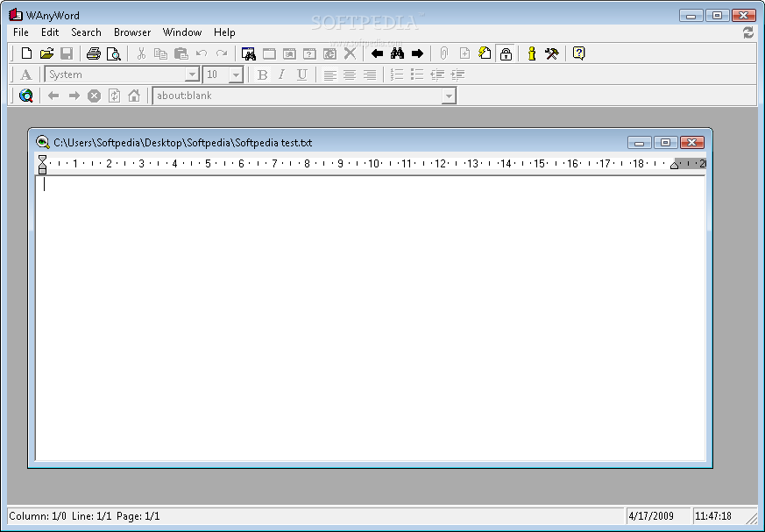765x532 pixels.
Task: Redo the action with the redo arrow
Action: click(x=222, y=53)
